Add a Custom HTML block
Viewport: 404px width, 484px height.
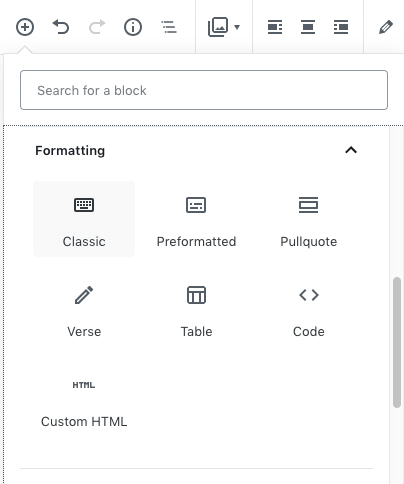click(x=84, y=399)
